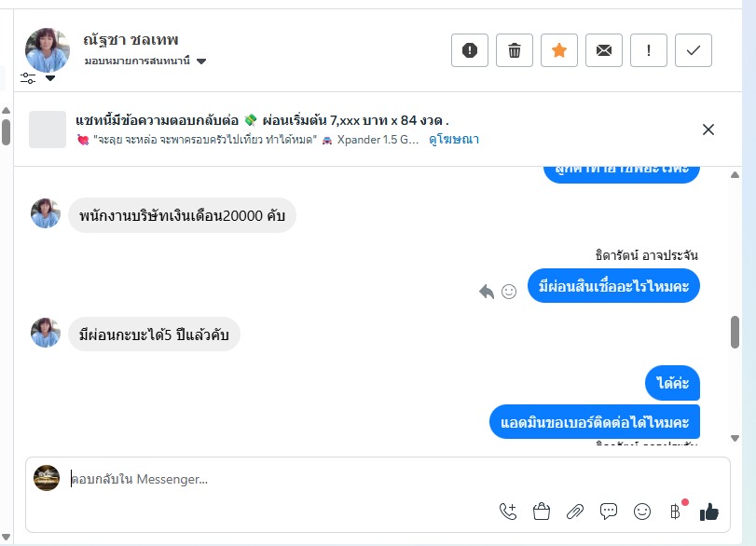Viewport: 756px width, 546px height.
Task: Open the shopping bag products icon
Action: [x=542, y=511]
